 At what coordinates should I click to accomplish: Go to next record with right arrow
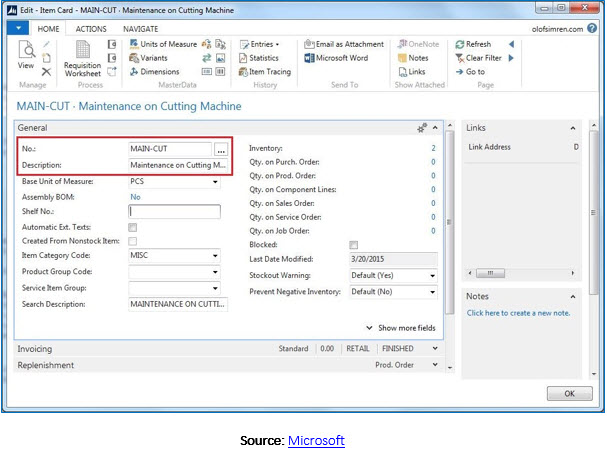[511, 58]
